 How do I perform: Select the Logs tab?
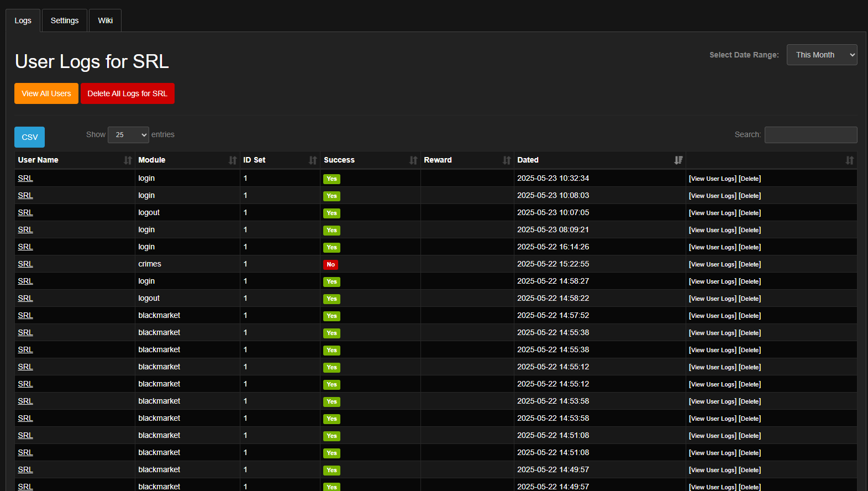pyautogui.click(x=23, y=20)
